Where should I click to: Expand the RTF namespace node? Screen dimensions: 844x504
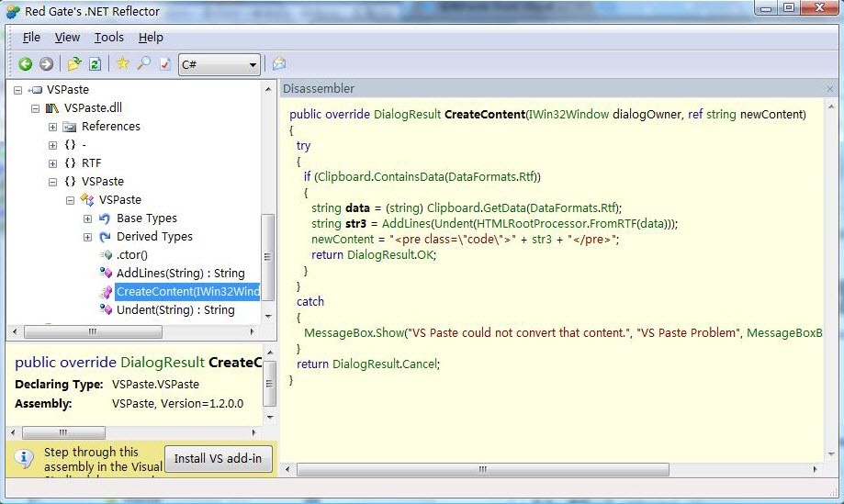pos(53,163)
